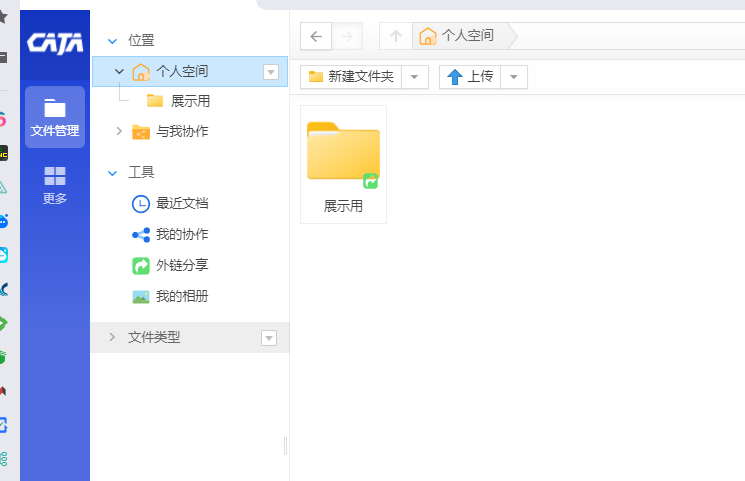Collapse the 位置 section
The height and width of the screenshot is (481, 745).
[x=113, y=41]
